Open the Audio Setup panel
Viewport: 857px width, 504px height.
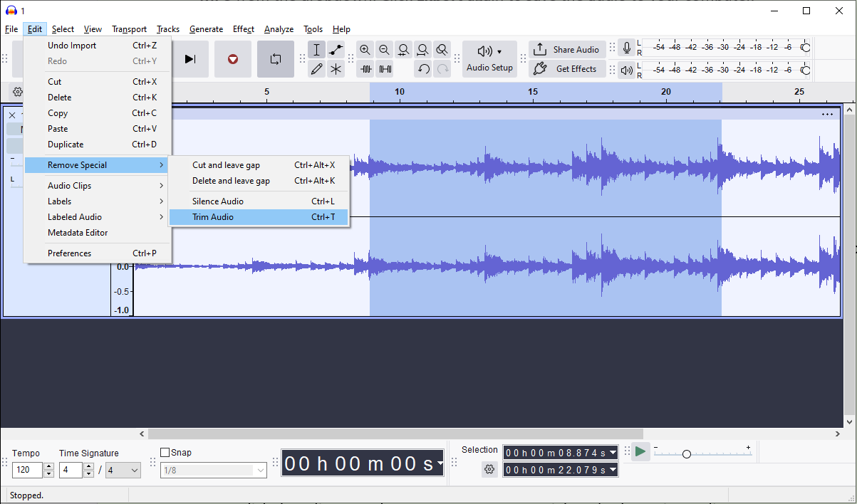point(489,59)
